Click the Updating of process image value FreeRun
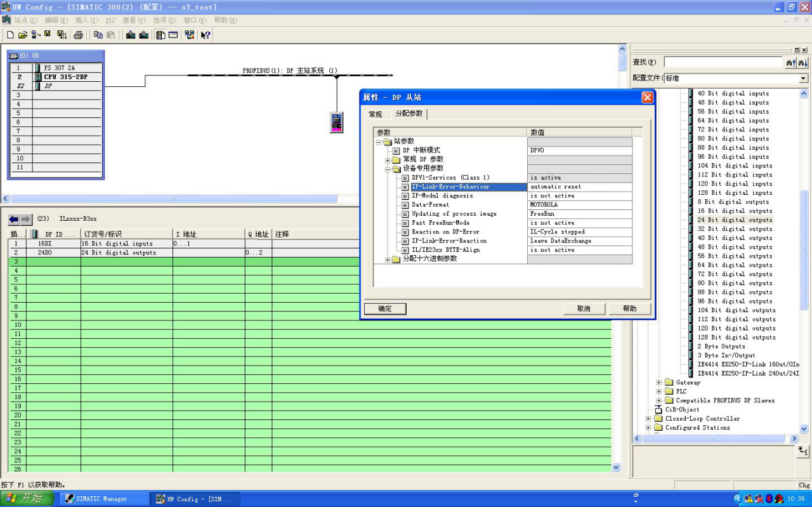Screen dimensions: 812x507 click(580, 214)
